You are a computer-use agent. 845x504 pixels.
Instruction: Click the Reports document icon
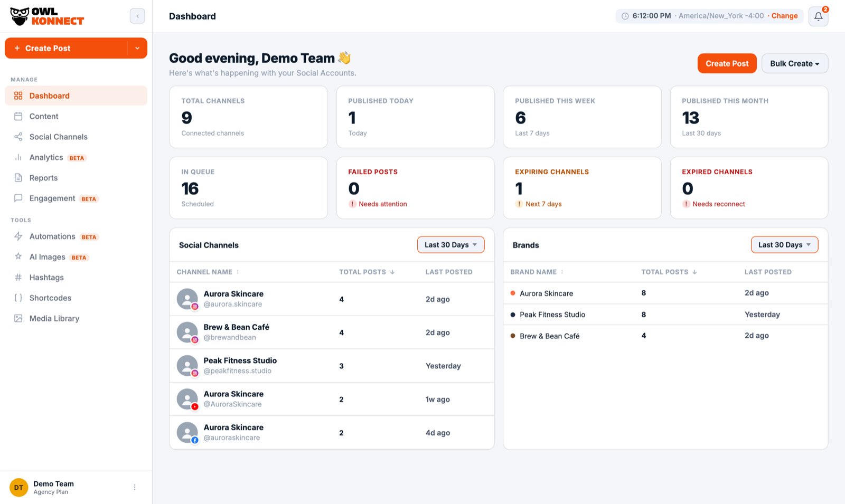(18, 178)
